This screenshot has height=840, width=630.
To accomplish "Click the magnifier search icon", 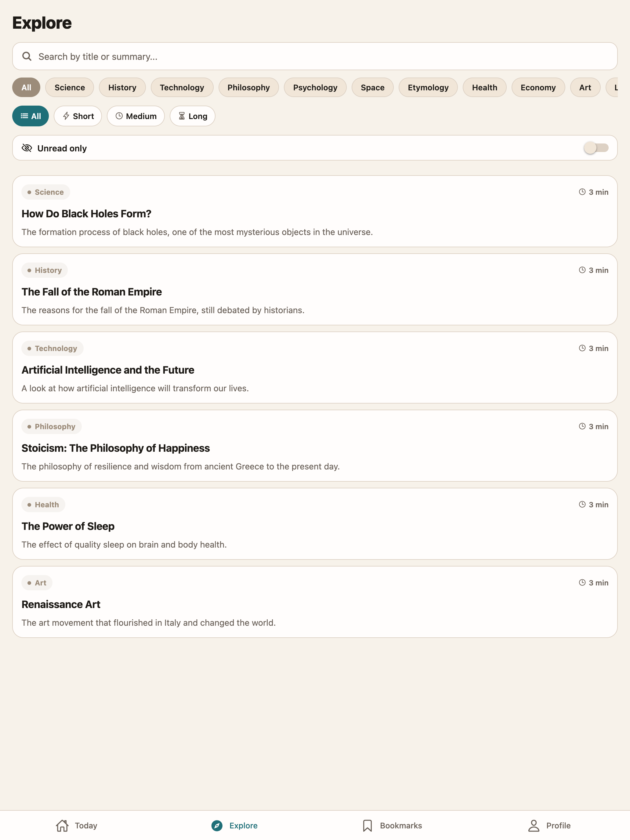I will coord(27,56).
